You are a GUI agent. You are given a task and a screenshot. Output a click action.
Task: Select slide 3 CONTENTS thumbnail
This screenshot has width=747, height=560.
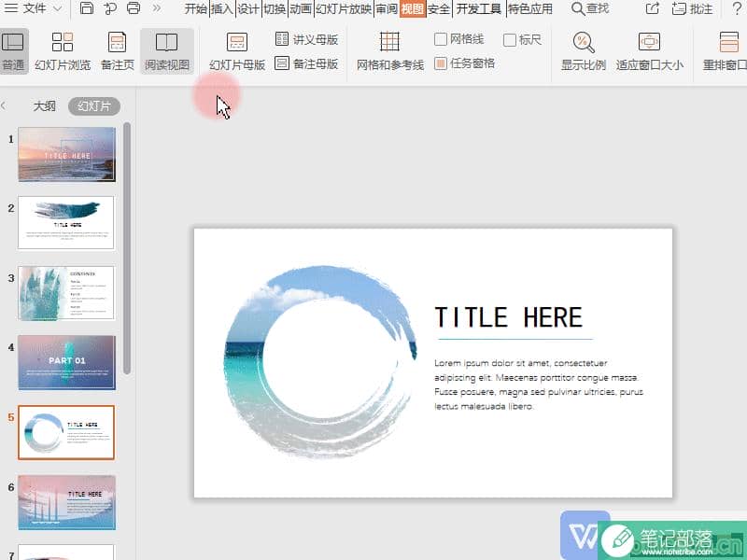(66, 293)
